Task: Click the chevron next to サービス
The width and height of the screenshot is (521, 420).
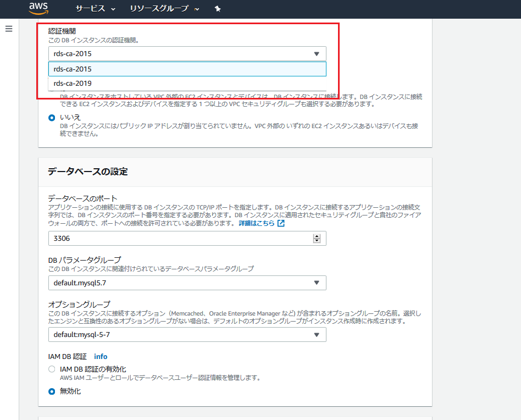Action: coord(114,9)
